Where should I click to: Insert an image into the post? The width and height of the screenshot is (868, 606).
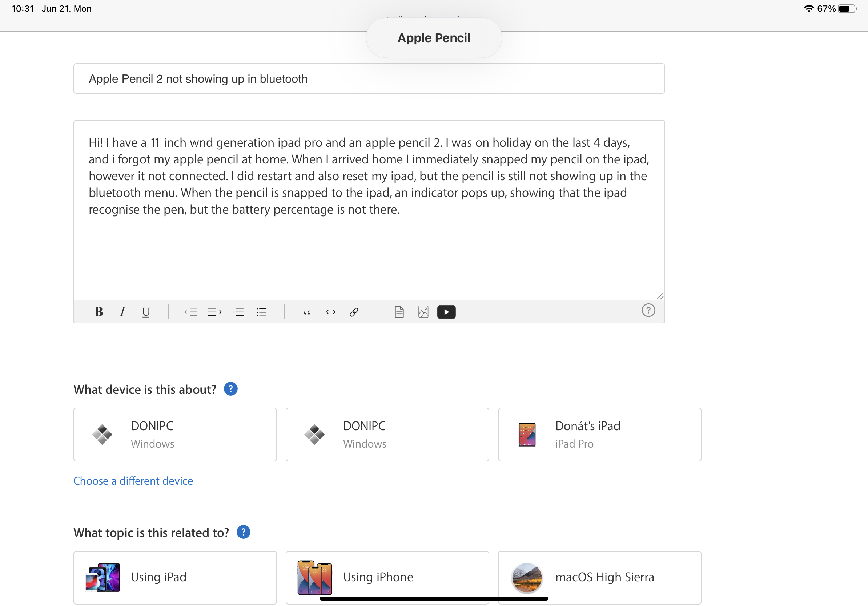tap(423, 312)
